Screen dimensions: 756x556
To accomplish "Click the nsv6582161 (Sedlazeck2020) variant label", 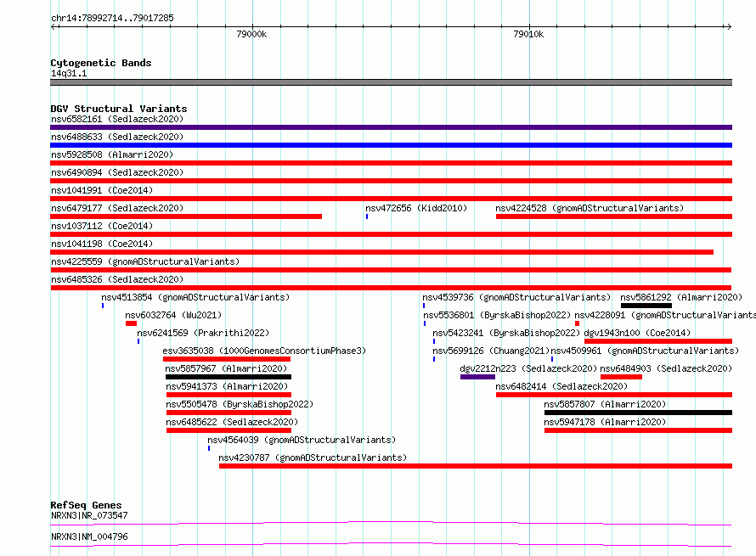I will [117, 119].
